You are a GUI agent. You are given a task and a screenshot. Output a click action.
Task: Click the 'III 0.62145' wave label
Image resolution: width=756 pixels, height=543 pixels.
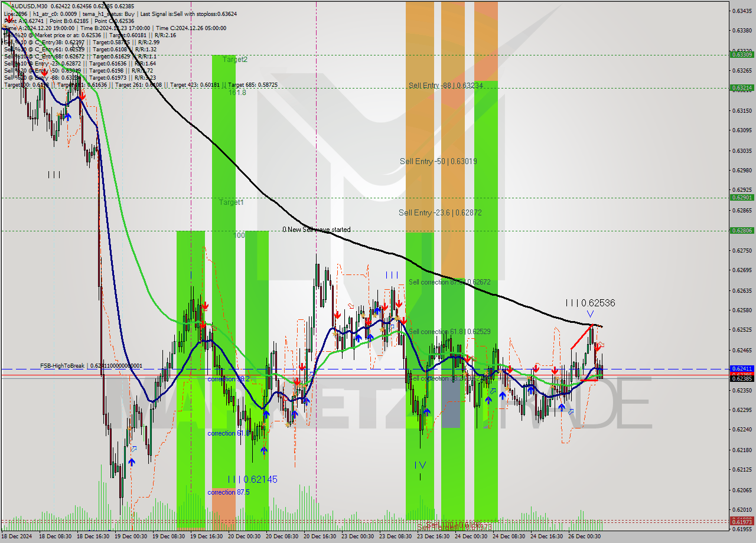tap(253, 479)
